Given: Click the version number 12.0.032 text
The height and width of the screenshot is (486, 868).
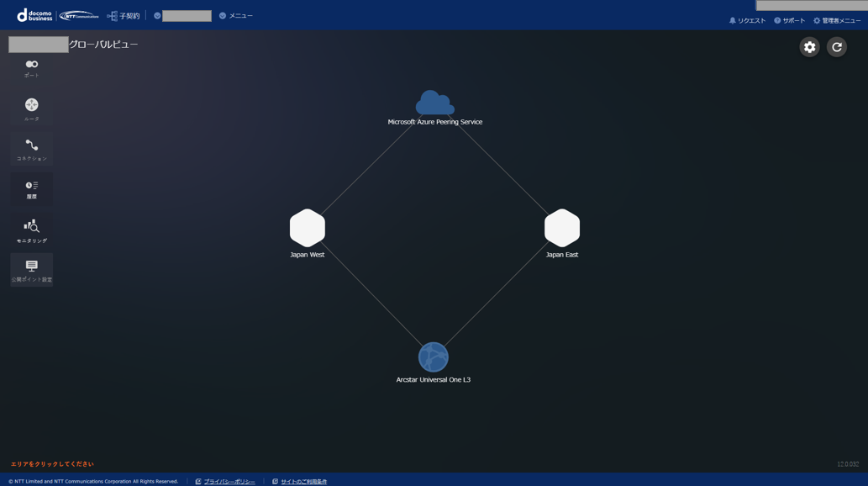Looking at the screenshot, I should (848, 464).
